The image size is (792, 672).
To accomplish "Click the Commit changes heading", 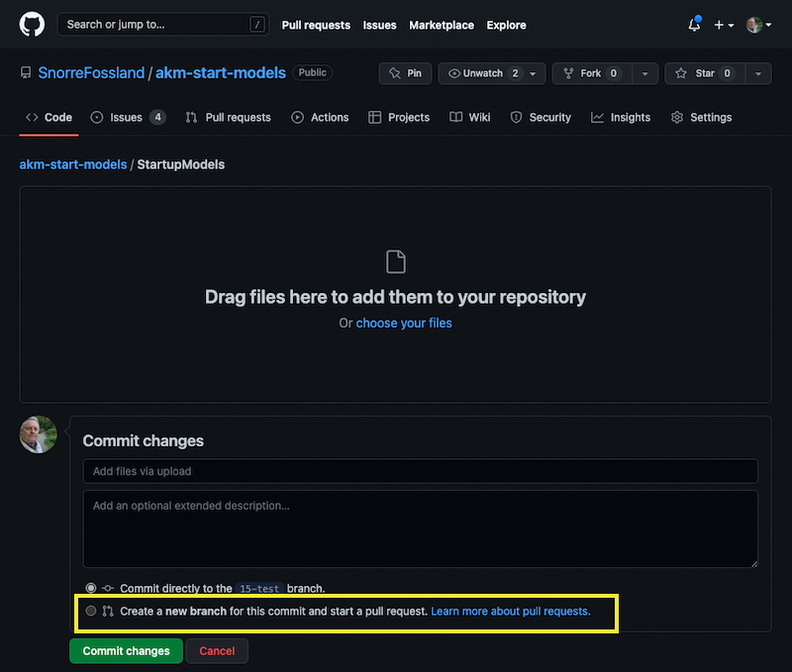I will click(x=144, y=440).
